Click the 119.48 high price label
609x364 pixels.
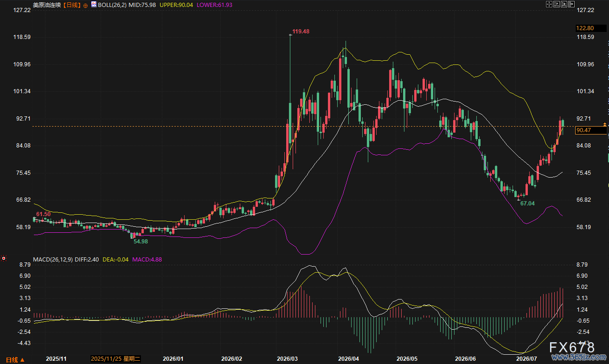point(301,32)
